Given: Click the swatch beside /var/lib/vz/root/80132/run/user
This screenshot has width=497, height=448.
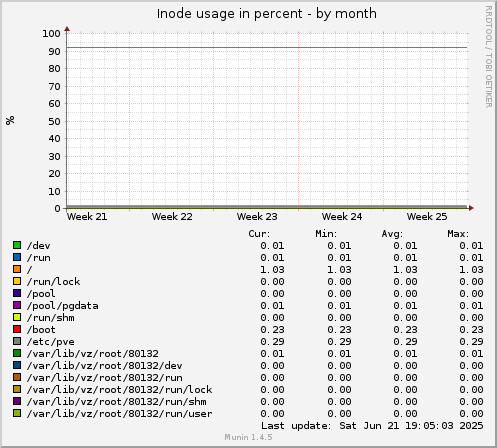Looking at the screenshot, I should pos(17,413).
